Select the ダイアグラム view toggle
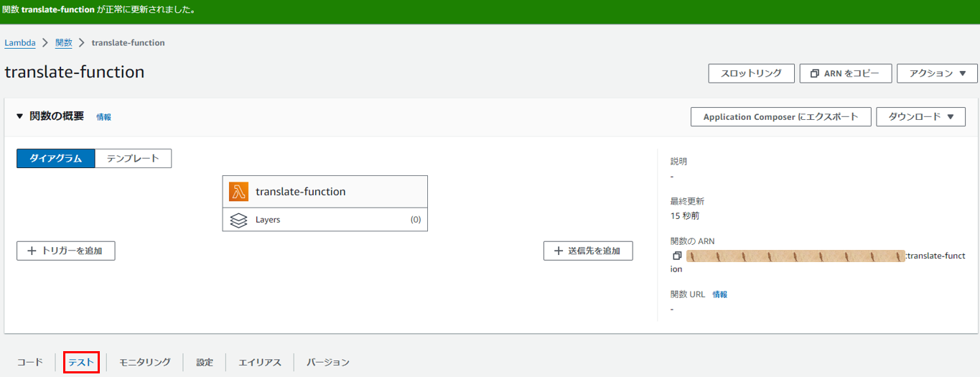 (55, 159)
